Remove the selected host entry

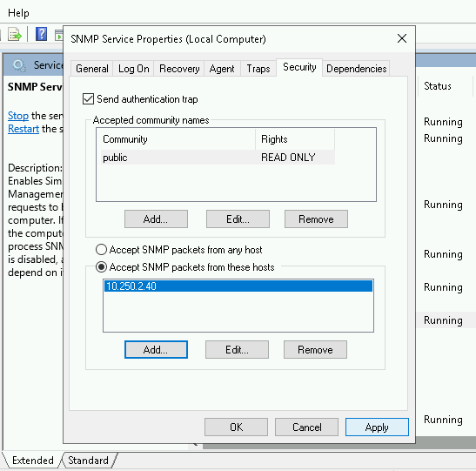pyautogui.click(x=315, y=349)
